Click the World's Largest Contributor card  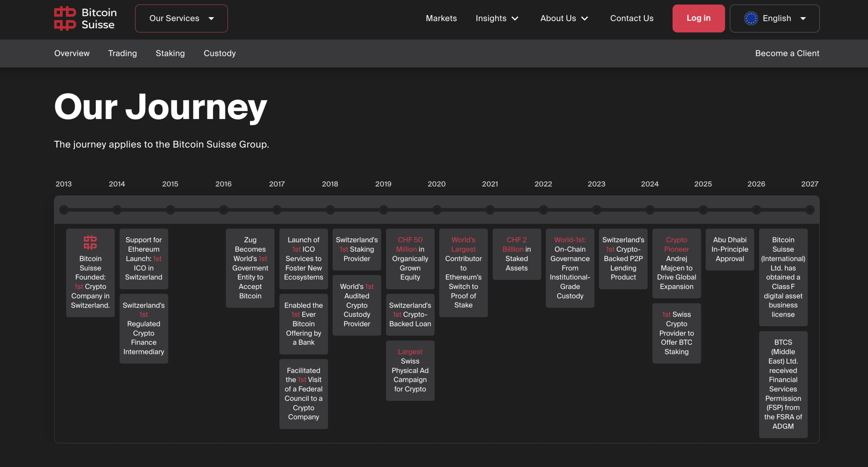coord(463,273)
